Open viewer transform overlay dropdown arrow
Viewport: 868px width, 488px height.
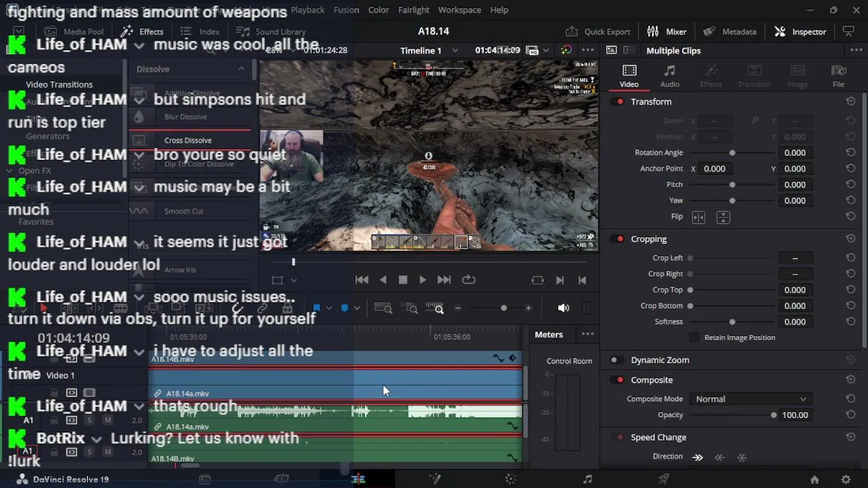(294, 280)
